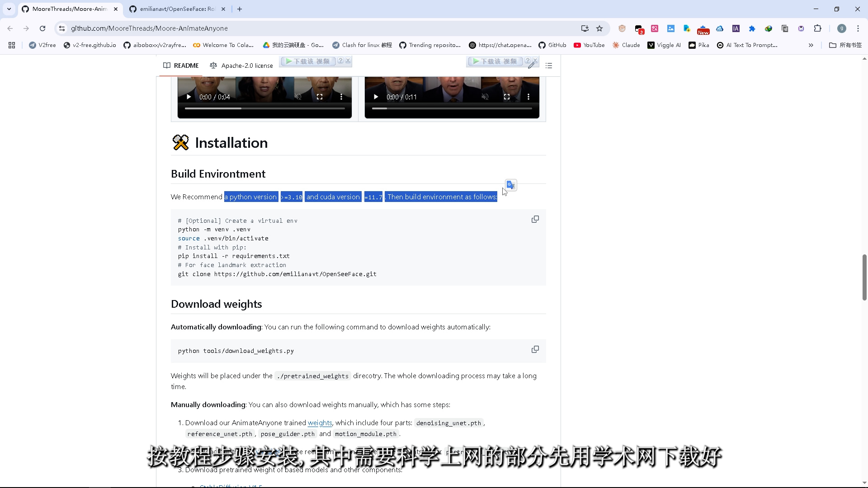This screenshot has height=488, width=868.
Task: Expand the hidden bookmarks overflow chevron
Action: [811, 45]
